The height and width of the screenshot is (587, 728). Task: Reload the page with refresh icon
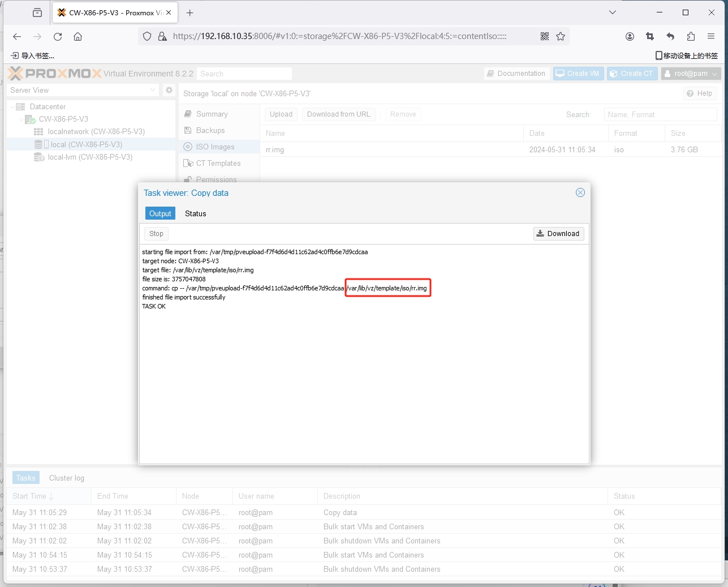coord(58,36)
